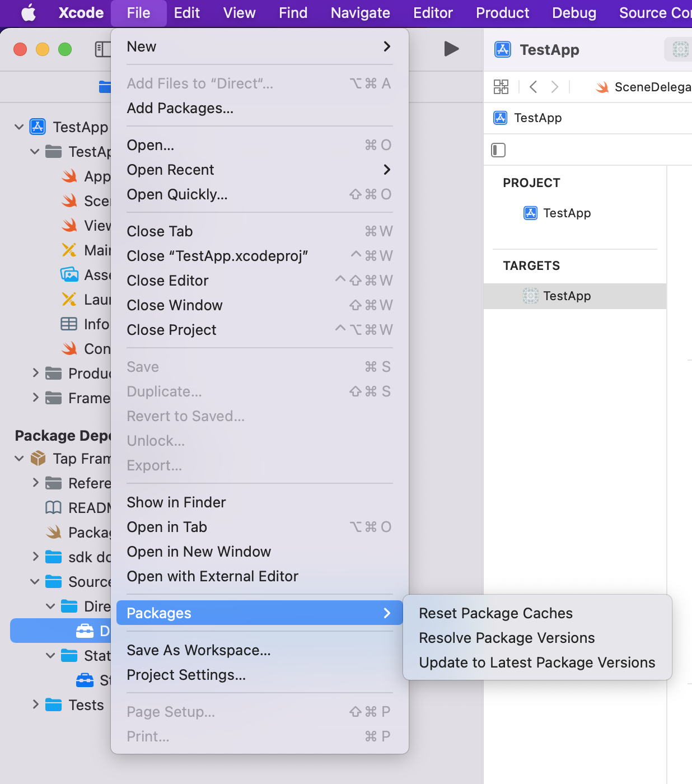This screenshot has height=784, width=692.
Task: Choose Open in New Window
Action: pyautogui.click(x=260, y=552)
